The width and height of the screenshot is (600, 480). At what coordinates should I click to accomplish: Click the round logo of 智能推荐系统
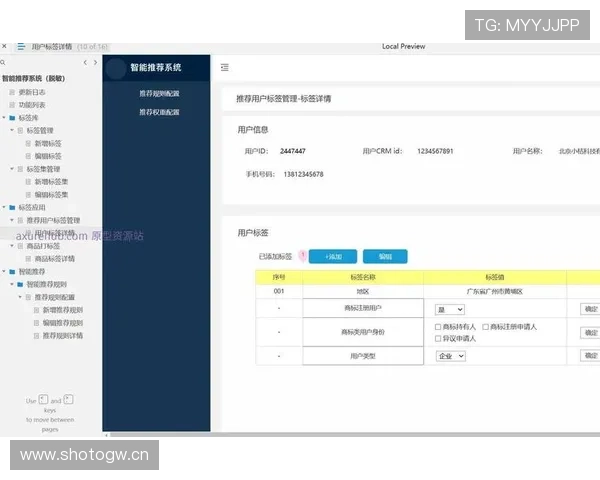pos(116,68)
